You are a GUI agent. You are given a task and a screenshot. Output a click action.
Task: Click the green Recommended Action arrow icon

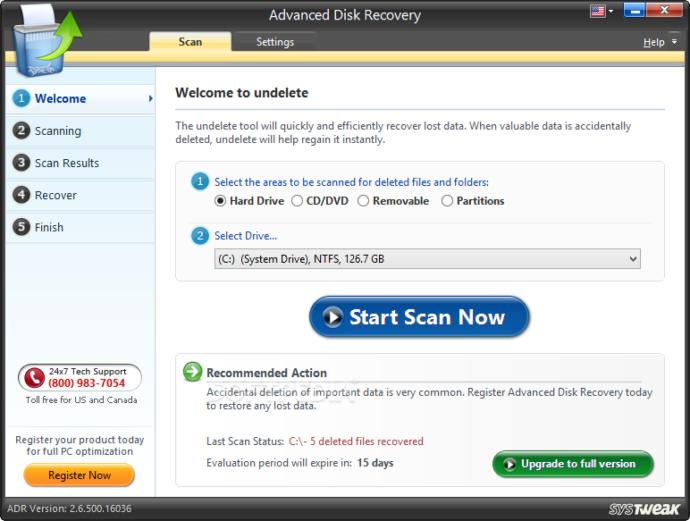[192, 372]
